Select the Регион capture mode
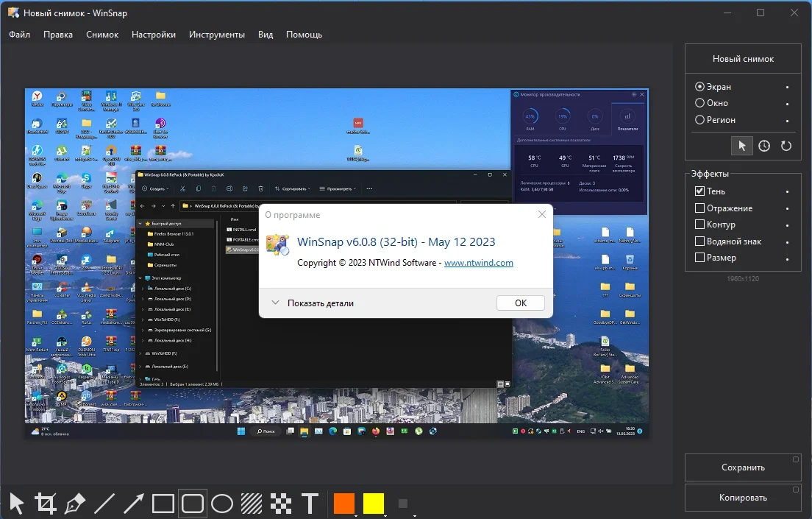The width and height of the screenshot is (812, 519). coord(715,120)
